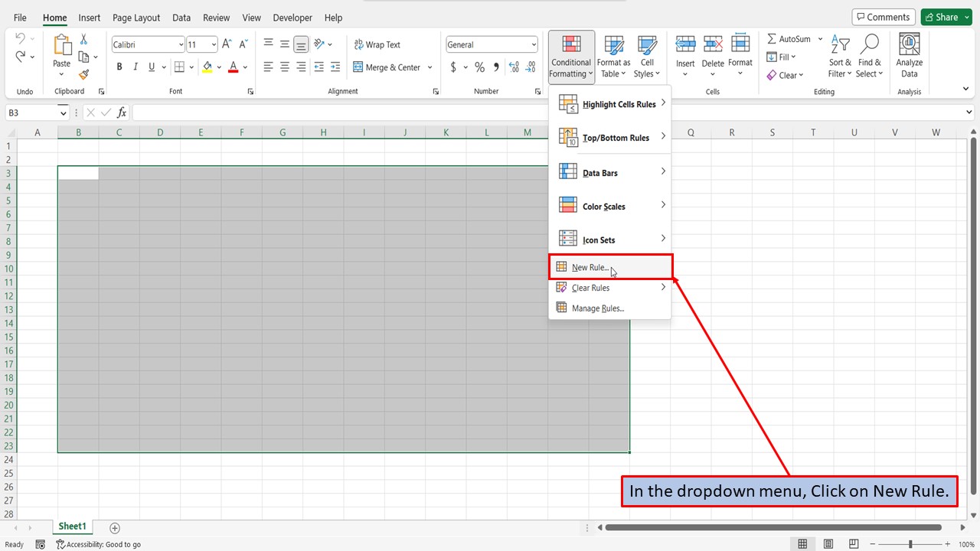Apply Percent Style to selection
Screen dimensions: 980x551
tap(479, 67)
